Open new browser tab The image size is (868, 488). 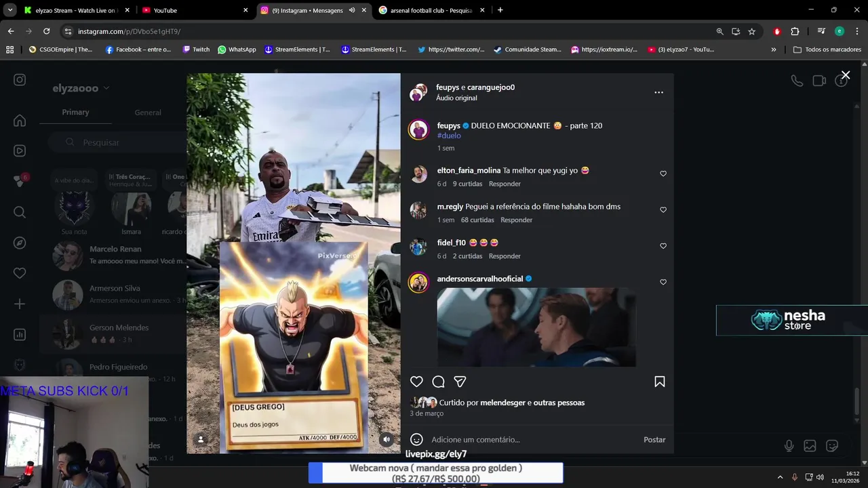point(500,10)
